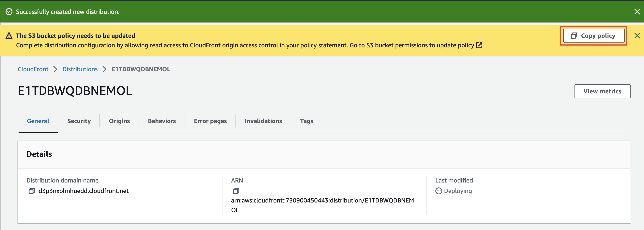Copy the ARN using copy icon
This screenshot has width=644, height=230.
(236, 191)
